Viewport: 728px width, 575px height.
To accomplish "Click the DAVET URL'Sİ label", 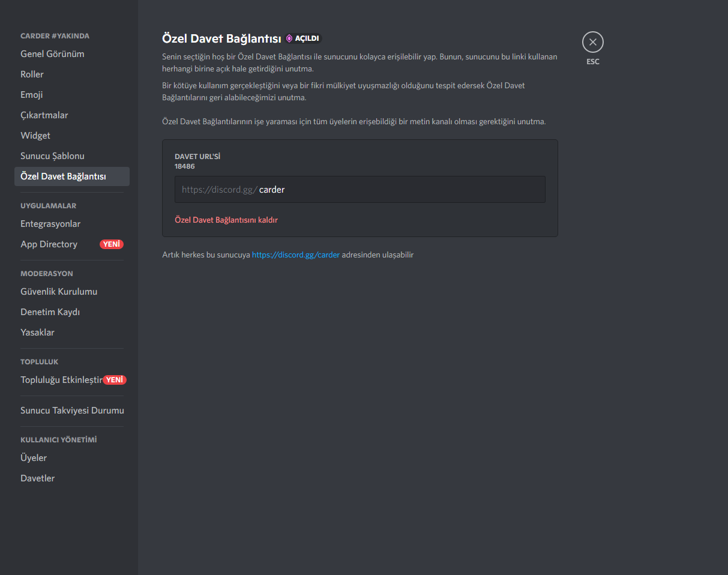I will tap(197, 157).
